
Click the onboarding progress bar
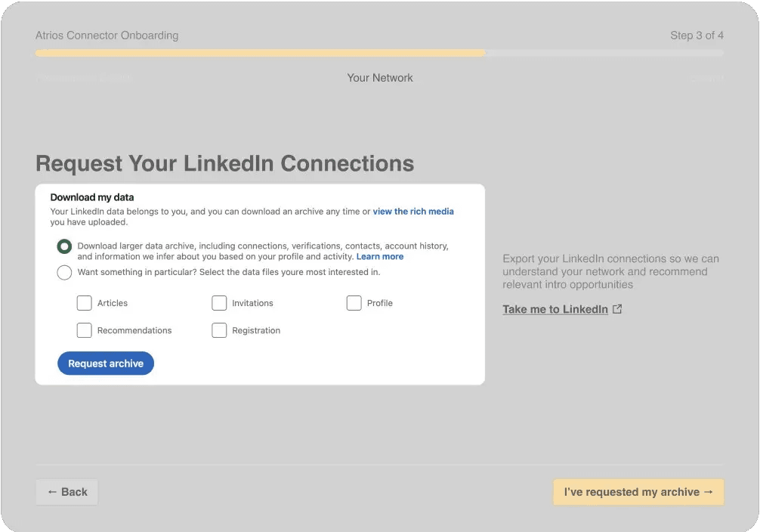click(x=379, y=53)
